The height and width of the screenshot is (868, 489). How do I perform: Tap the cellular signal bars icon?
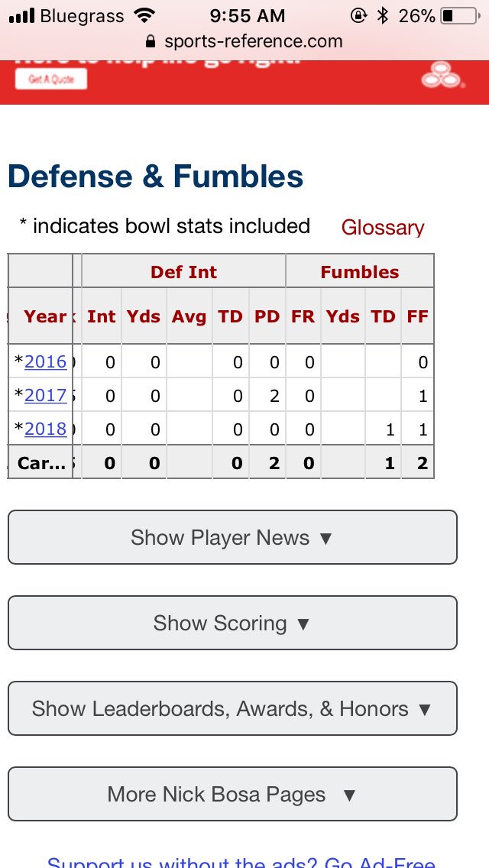click(x=22, y=16)
